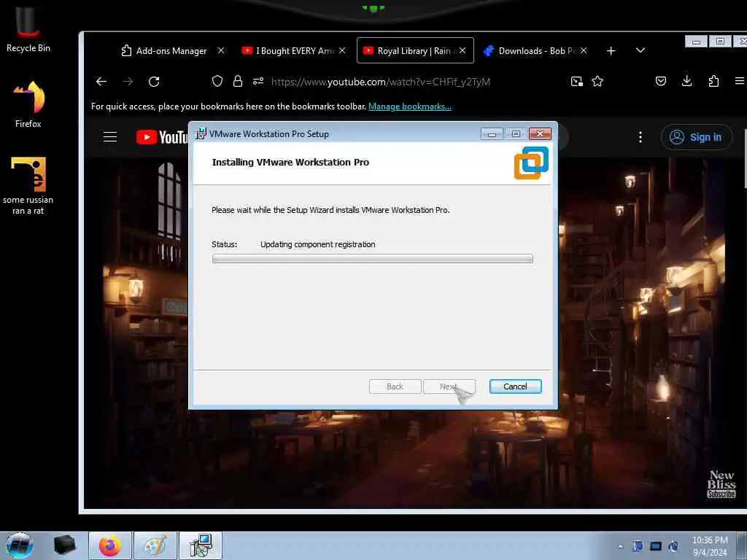Click the display tray icon

(x=656, y=546)
